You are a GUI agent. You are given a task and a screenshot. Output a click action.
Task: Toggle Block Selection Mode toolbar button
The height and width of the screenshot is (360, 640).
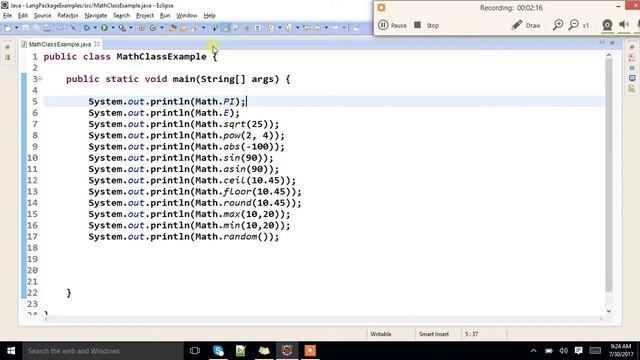(247, 28)
